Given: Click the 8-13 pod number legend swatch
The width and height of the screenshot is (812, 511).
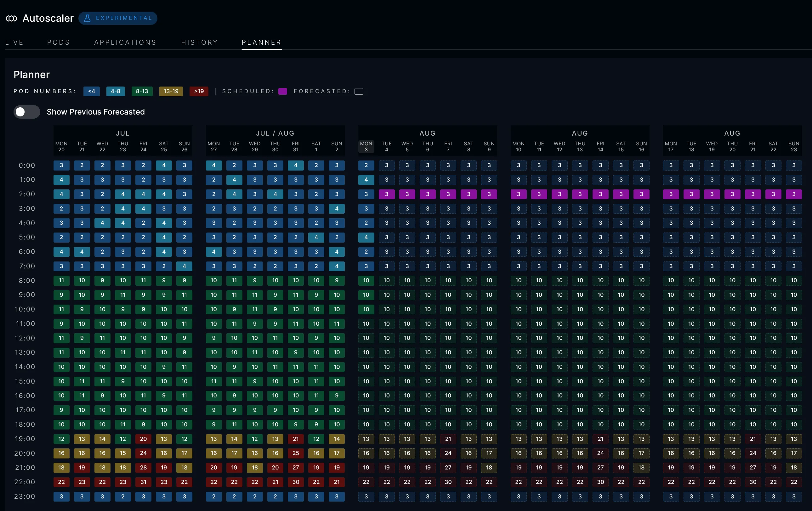Looking at the screenshot, I should tap(142, 91).
